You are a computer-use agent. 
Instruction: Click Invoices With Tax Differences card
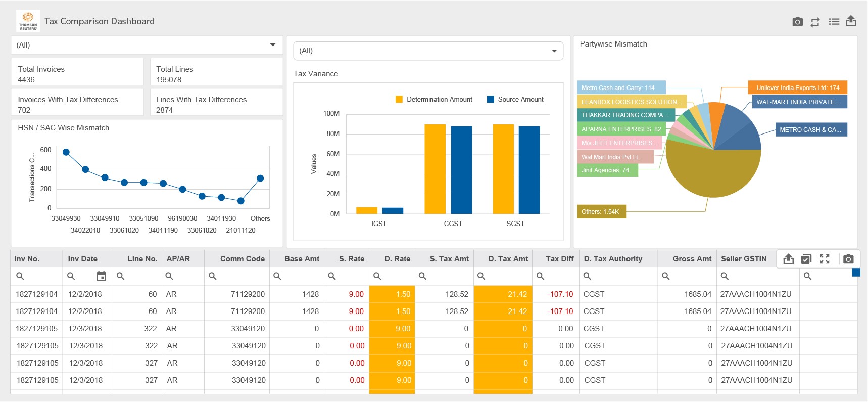(77, 102)
